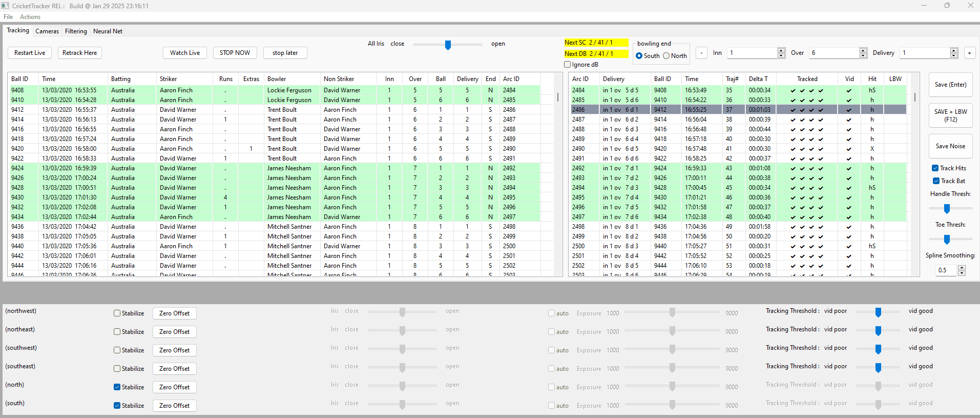
Task: Select arc row 2494 in arc table
Action: click(x=738, y=188)
